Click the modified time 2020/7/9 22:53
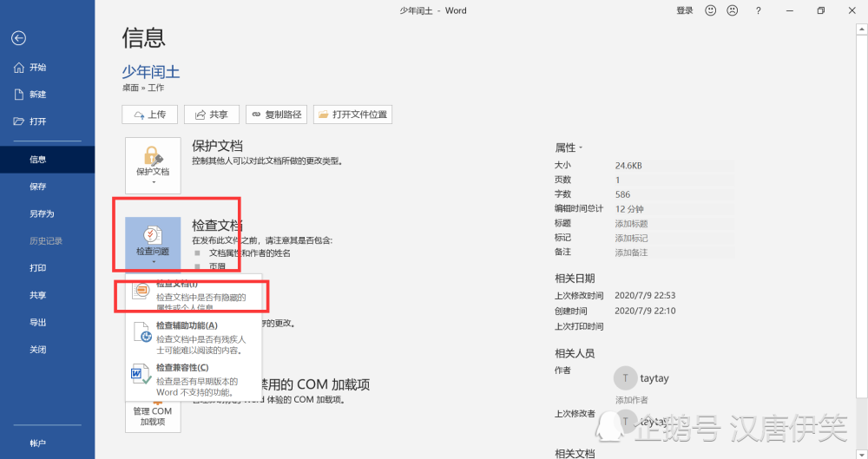Viewport: 868px width, 459px height. [645, 296]
